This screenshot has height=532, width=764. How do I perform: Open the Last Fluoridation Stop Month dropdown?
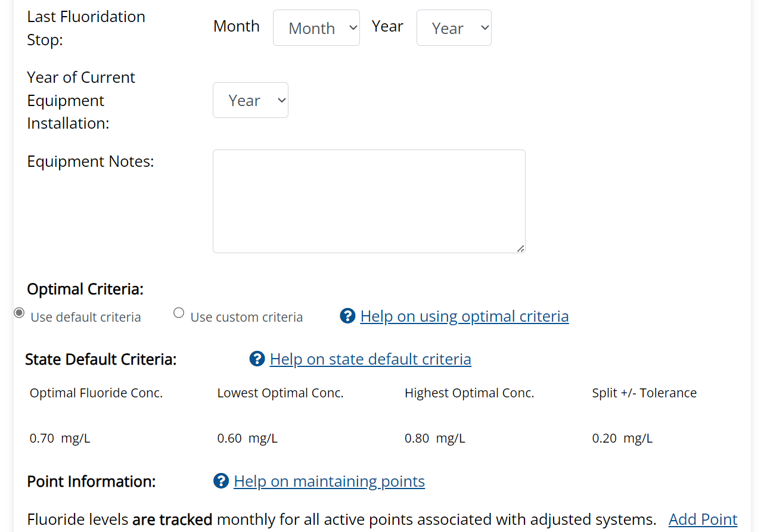tap(316, 28)
